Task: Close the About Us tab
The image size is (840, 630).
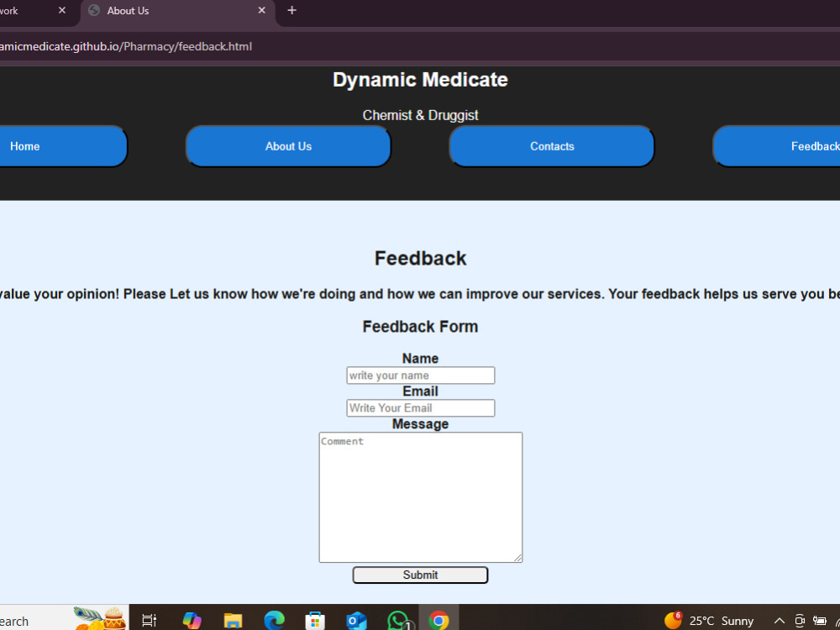Action: point(261,10)
